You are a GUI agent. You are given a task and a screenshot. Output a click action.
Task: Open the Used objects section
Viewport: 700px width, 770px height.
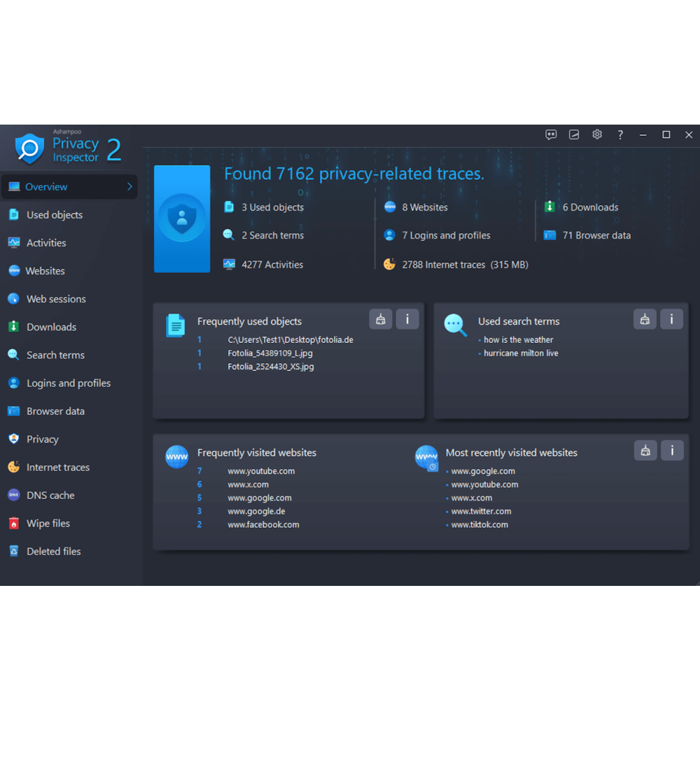54,215
